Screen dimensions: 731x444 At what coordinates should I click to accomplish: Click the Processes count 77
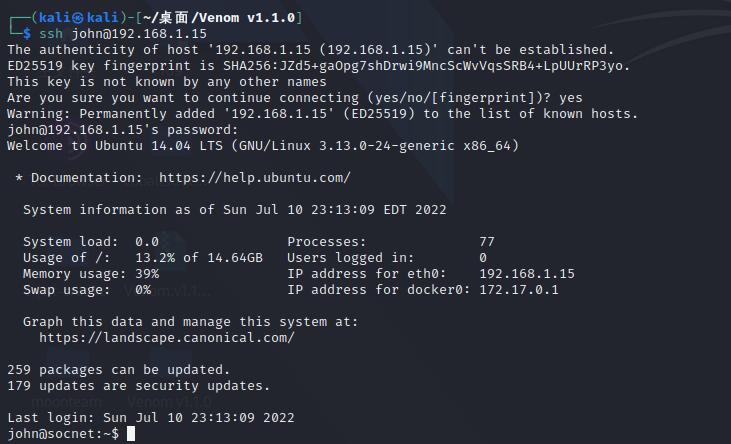tap(487, 242)
